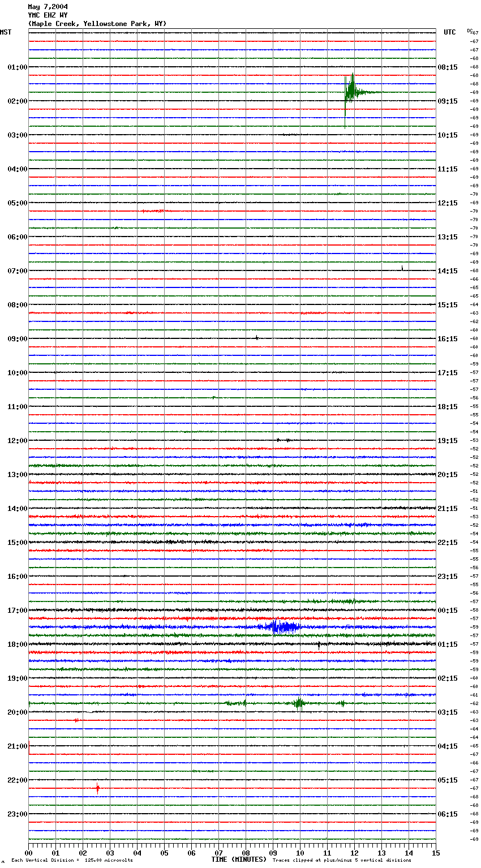Click the black spike near minute 10.7 on 18:00 trace
The width and height of the screenshot is (481, 868).
[x=319, y=644]
